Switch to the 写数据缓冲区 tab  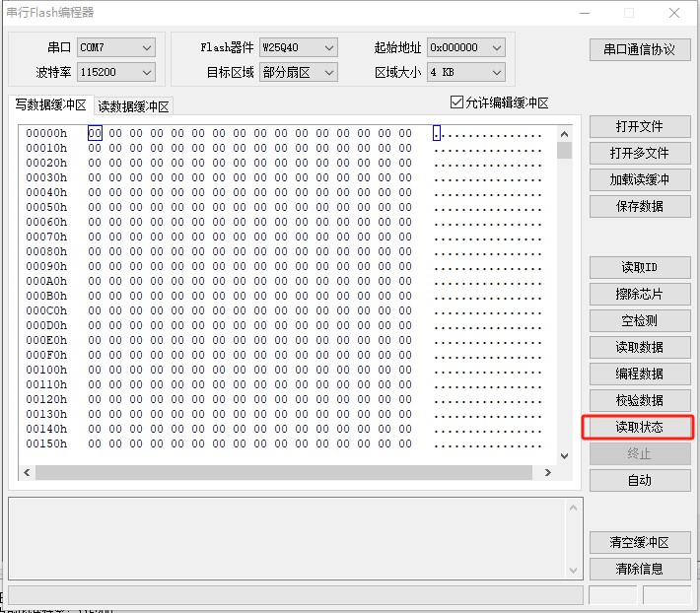(x=50, y=104)
